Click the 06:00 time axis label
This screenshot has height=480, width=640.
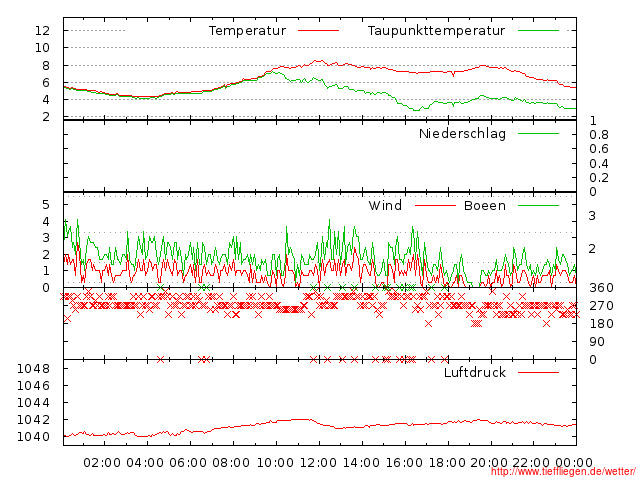pos(188,463)
